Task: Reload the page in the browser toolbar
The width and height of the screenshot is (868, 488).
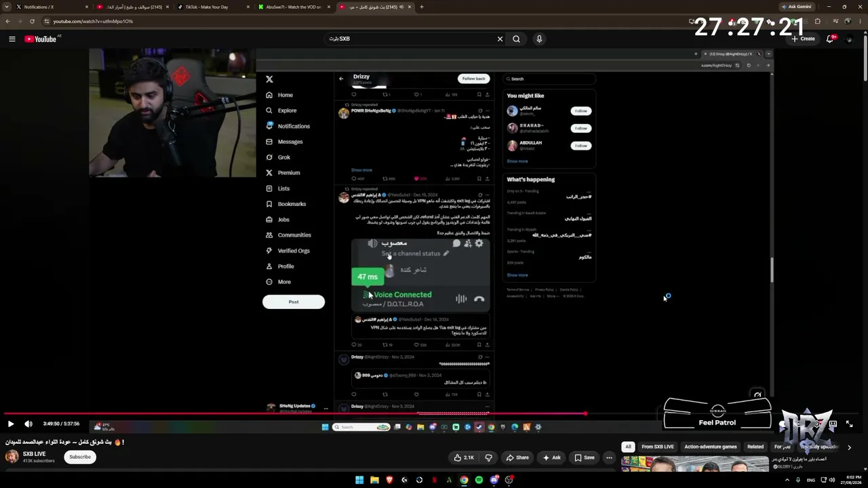Action: [32, 21]
